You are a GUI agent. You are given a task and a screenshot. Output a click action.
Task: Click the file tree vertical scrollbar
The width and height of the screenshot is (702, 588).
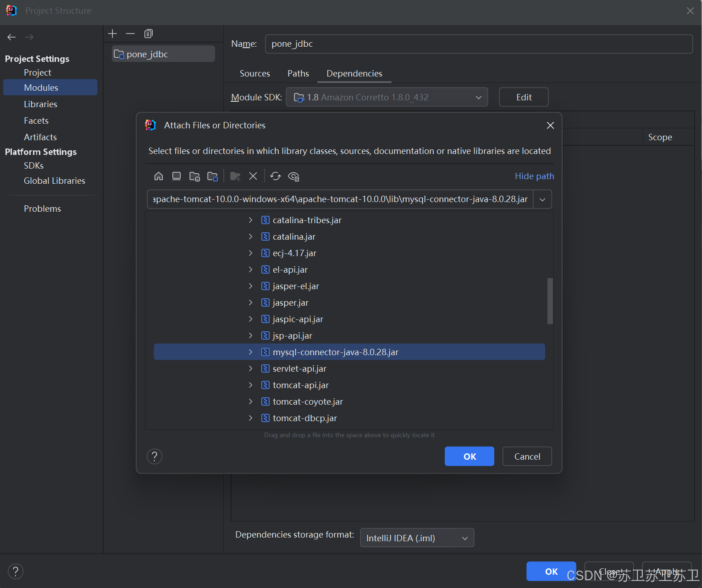click(550, 301)
